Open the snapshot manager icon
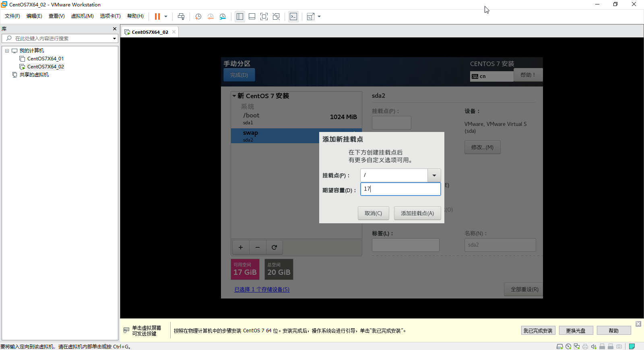 pyautogui.click(x=223, y=16)
